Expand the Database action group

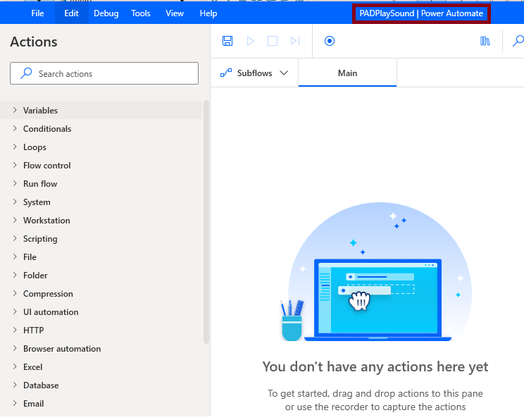coord(101,385)
